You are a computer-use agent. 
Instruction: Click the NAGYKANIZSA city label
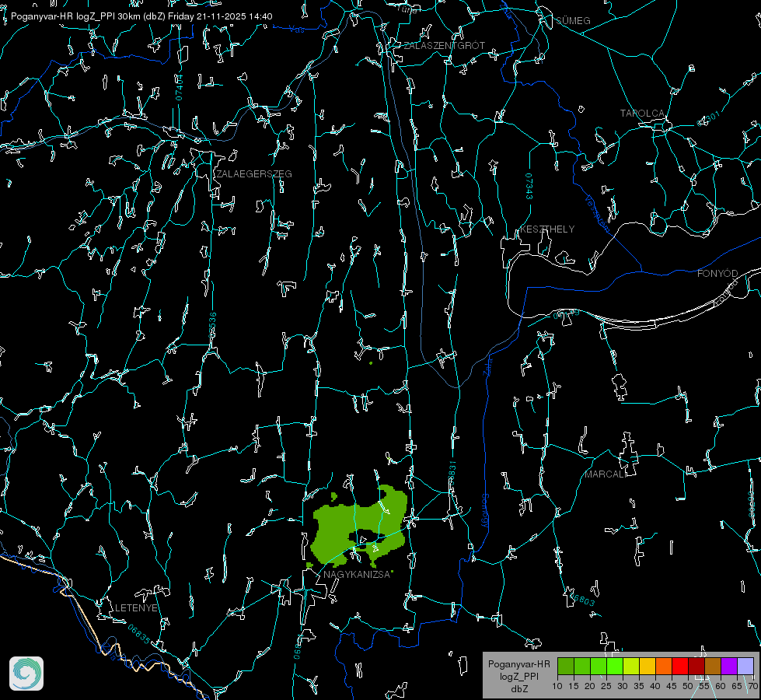point(357,575)
